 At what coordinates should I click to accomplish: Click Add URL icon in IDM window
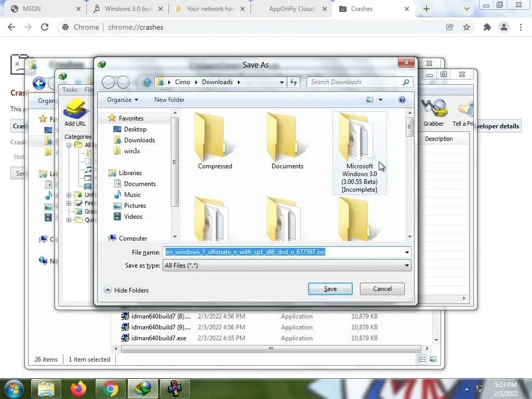pos(75,113)
